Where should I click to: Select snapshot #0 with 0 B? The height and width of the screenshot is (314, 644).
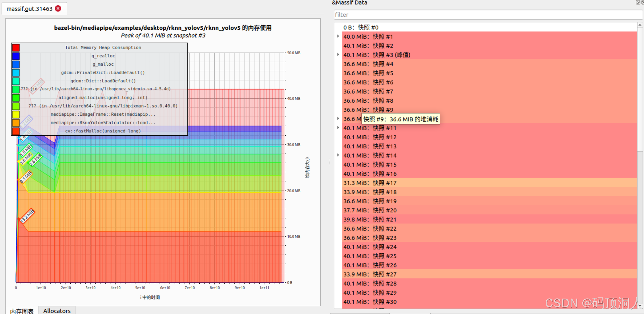(x=361, y=27)
